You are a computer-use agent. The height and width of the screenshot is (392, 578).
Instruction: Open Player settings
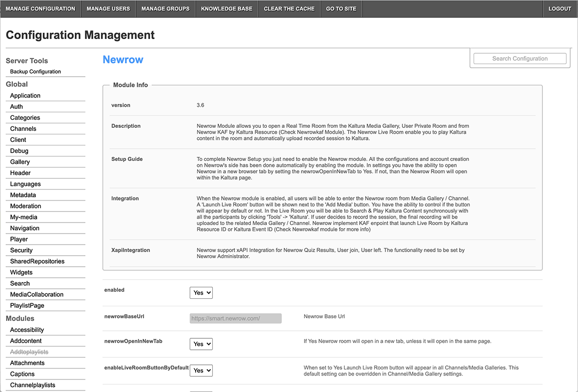coord(19,239)
